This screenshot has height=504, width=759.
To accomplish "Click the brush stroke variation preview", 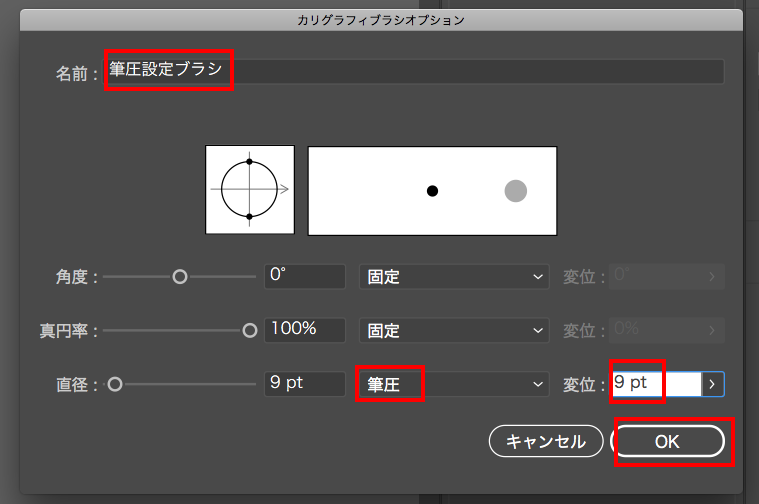I will click(x=432, y=191).
